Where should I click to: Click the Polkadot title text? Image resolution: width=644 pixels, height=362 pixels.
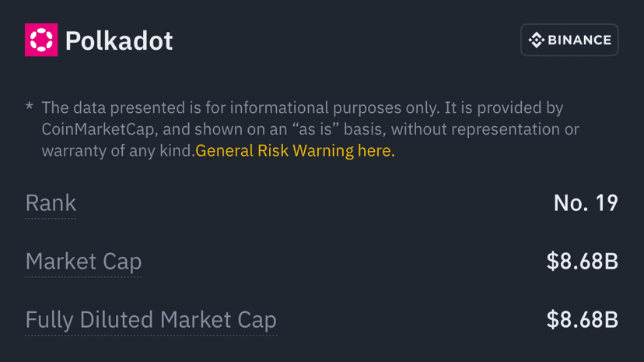(119, 40)
